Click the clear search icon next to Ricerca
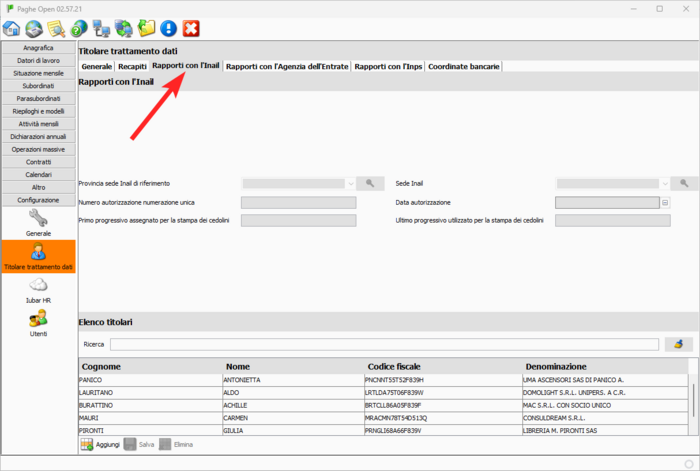 [x=679, y=344]
